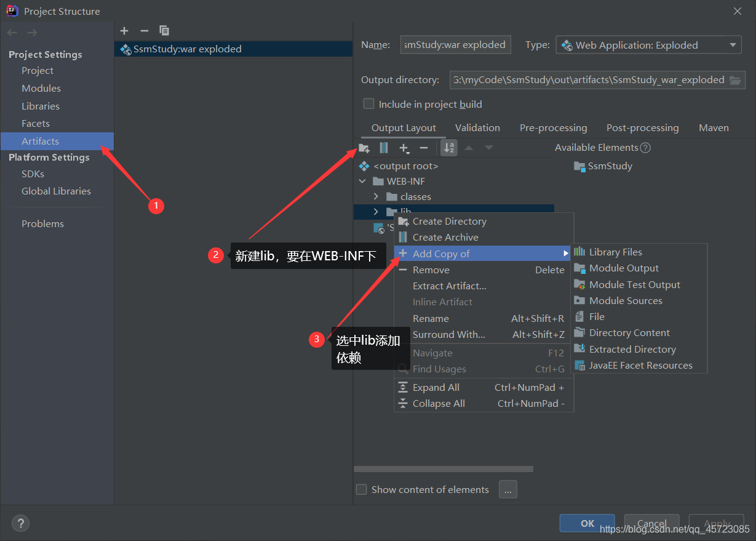Viewport: 756px width, 541px height.
Task: Create a new directory in Output Layout
Action: pyautogui.click(x=364, y=148)
